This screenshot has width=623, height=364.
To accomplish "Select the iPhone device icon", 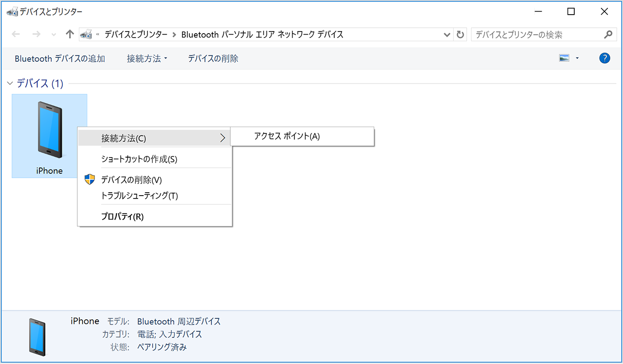I will point(49,130).
